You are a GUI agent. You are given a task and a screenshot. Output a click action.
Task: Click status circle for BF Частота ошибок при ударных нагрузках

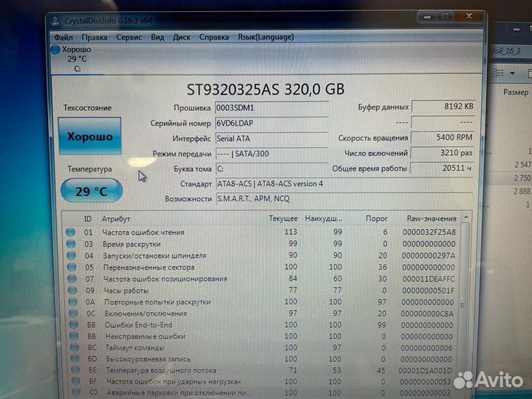pos(75,381)
